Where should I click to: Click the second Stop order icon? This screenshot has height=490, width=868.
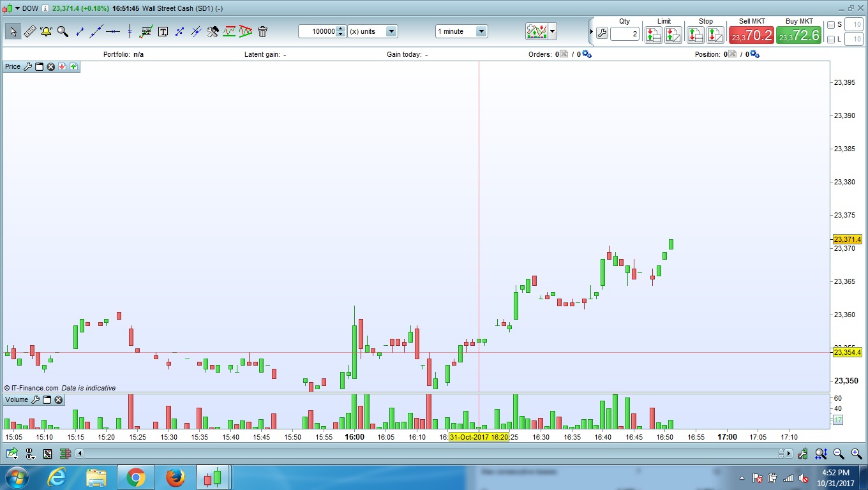[715, 34]
